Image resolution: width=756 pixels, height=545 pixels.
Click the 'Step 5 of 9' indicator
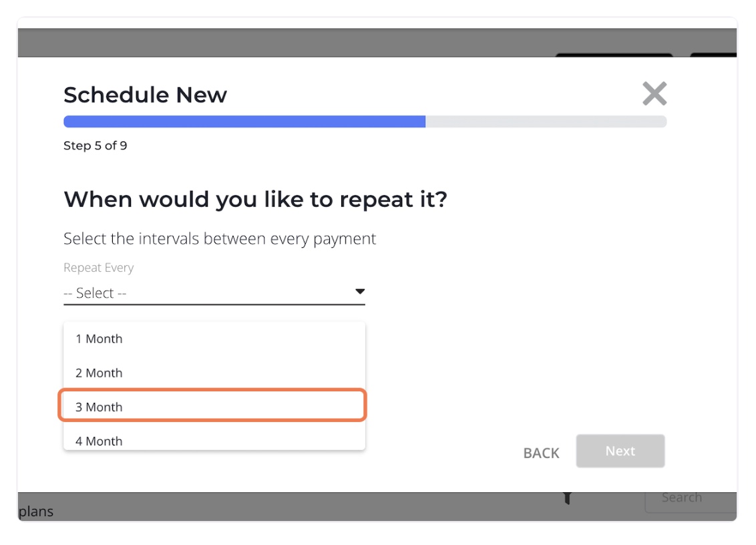coord(95,146)
